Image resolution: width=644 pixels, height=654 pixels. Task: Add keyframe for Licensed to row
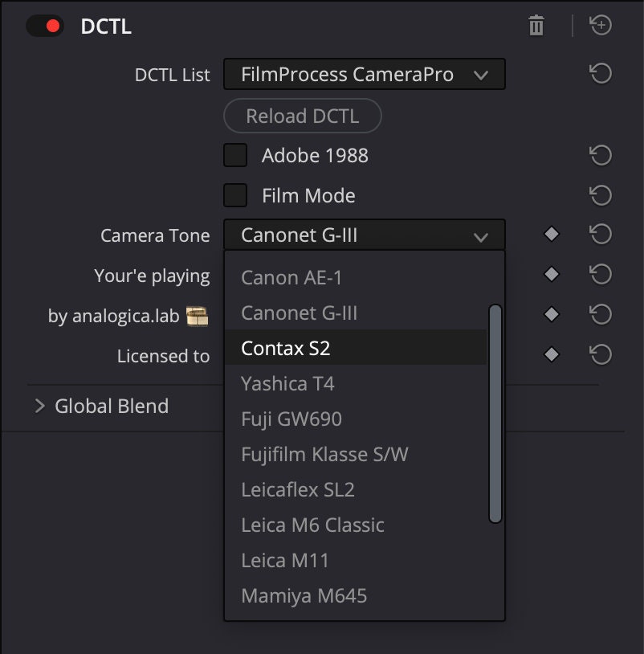point(552,354)
